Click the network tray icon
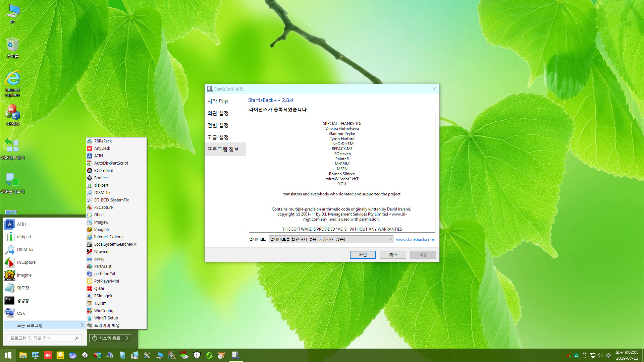 coord(593,355)
